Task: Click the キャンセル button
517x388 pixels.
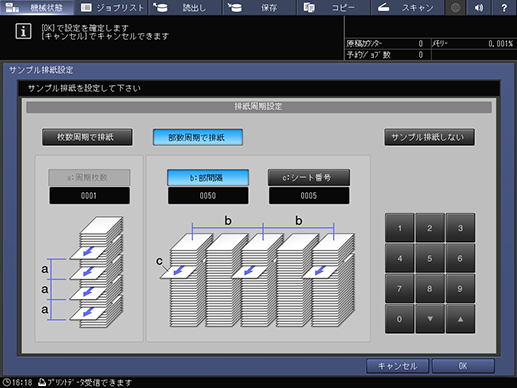Action: click(x=397, y=366)
